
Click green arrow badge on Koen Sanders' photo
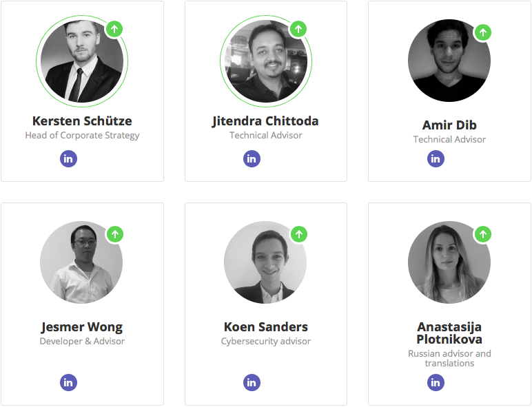pyautogui.click(x=299, y=234)
